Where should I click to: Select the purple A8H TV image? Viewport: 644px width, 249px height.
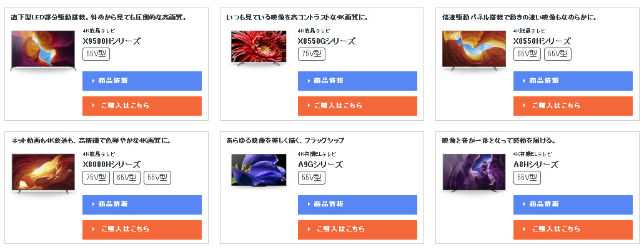pos(474,173)
